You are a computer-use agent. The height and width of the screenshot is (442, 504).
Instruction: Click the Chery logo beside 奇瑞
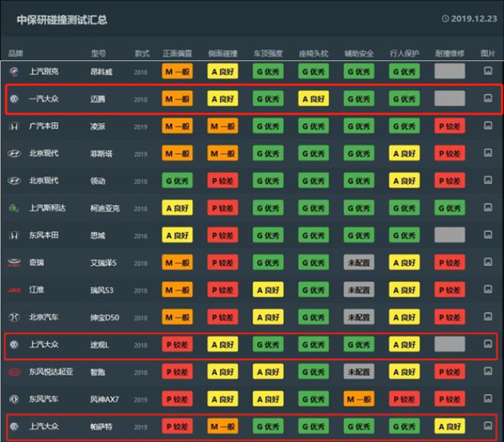click(14, 263)
